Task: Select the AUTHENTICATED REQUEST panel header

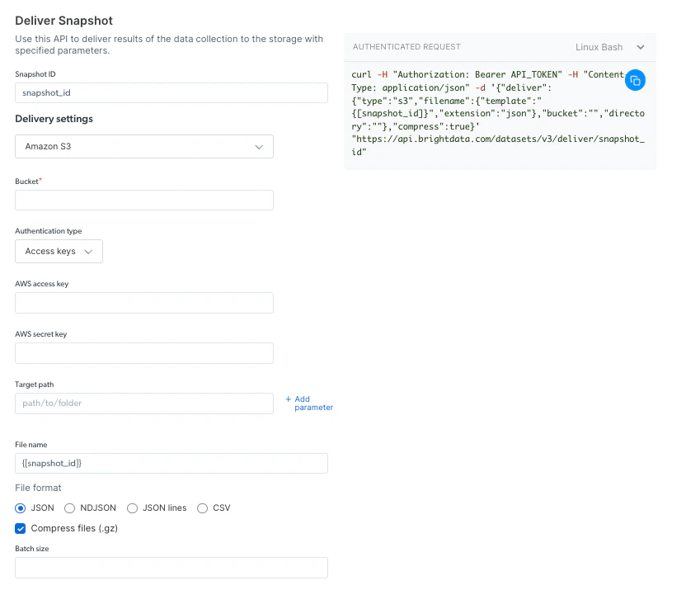Action: tap(406, 47)
